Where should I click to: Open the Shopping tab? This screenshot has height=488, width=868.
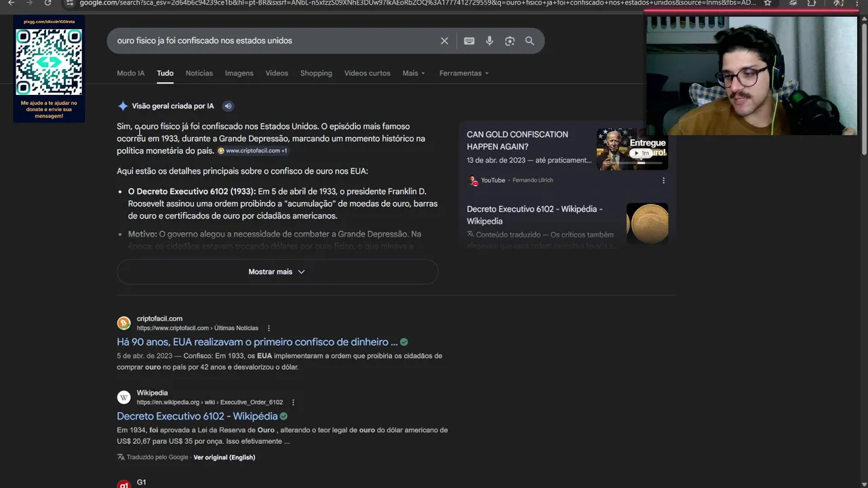316,73
